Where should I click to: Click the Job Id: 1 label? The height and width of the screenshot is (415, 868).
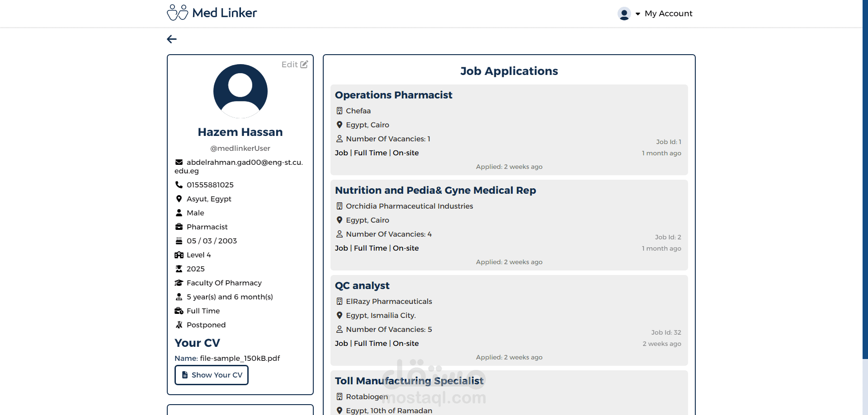point(669,142)
